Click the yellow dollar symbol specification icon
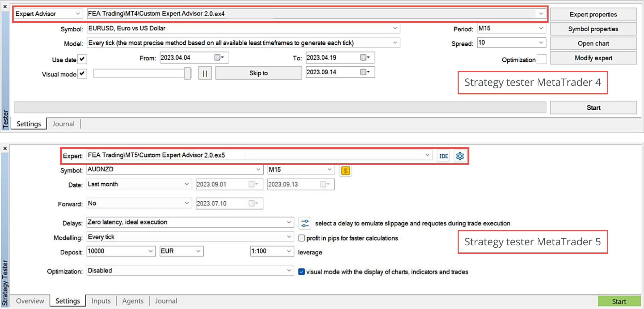Screen dimensions: 644x309 pyautogui.click(x=345, y=171)
